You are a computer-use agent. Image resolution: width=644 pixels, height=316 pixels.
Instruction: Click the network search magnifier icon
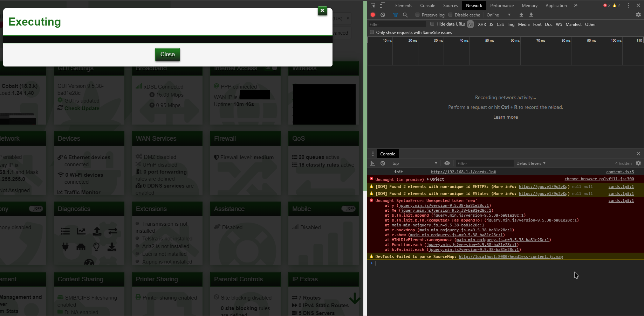[x=405, y=15]
